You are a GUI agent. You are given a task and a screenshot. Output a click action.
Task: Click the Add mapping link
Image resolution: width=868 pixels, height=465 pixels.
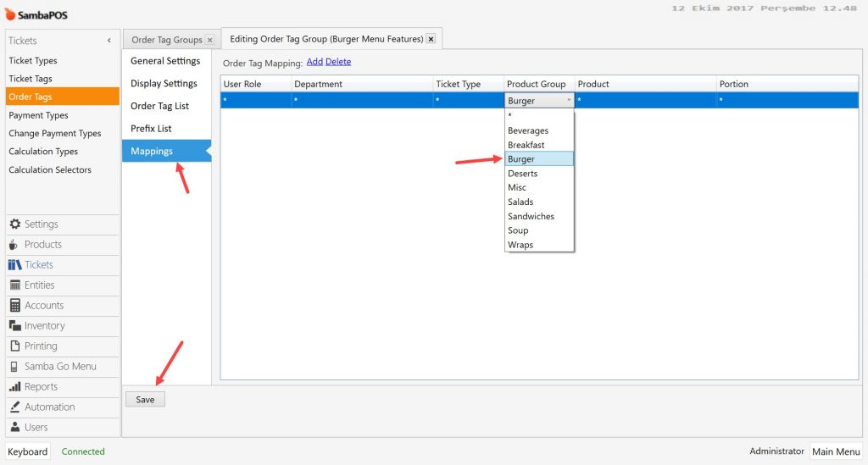(314, 61)
